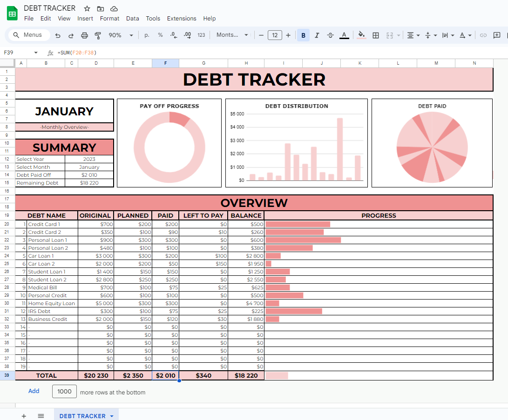The image size is (508, 420).
Task: Open the Edit menu
Action: pos(46,19)
